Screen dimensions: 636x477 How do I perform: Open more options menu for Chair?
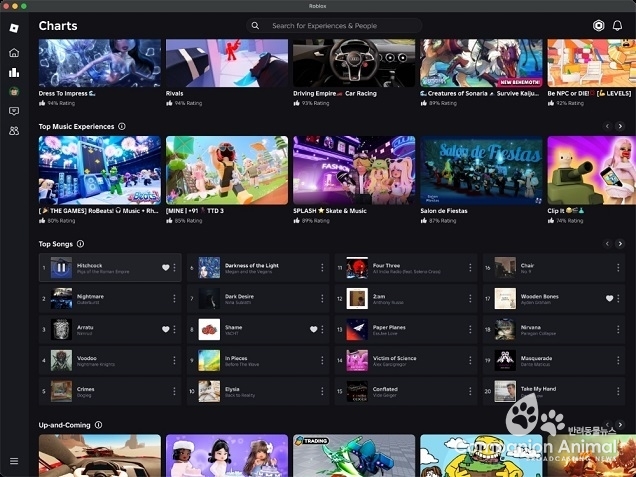(x=618, y=267)
